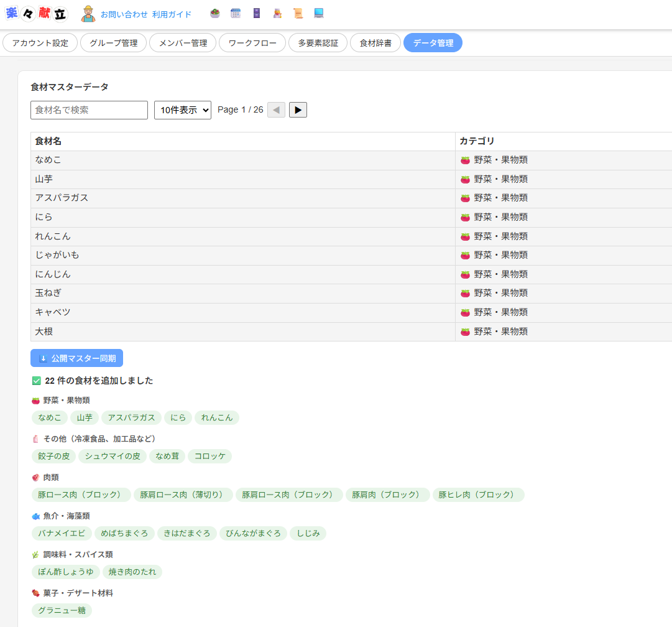
Task: Switch to ワークフロー tab
Action: 252,43
